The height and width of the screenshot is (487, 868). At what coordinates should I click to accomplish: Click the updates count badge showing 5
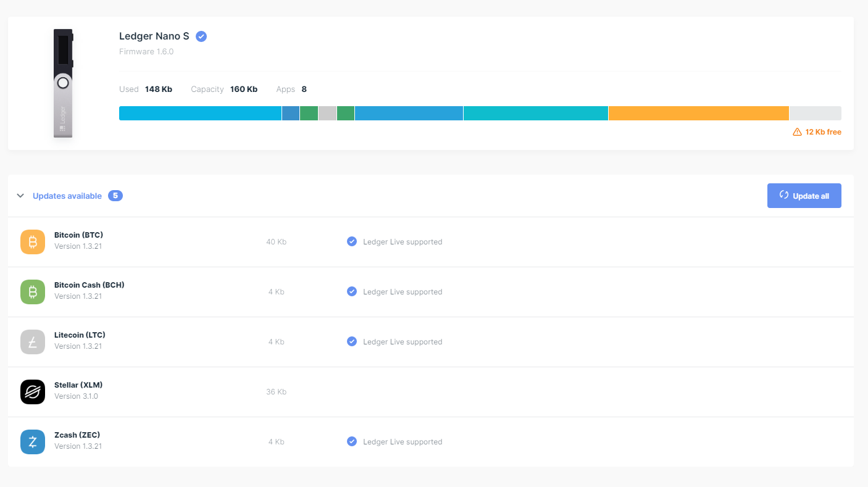coord(115,196)
